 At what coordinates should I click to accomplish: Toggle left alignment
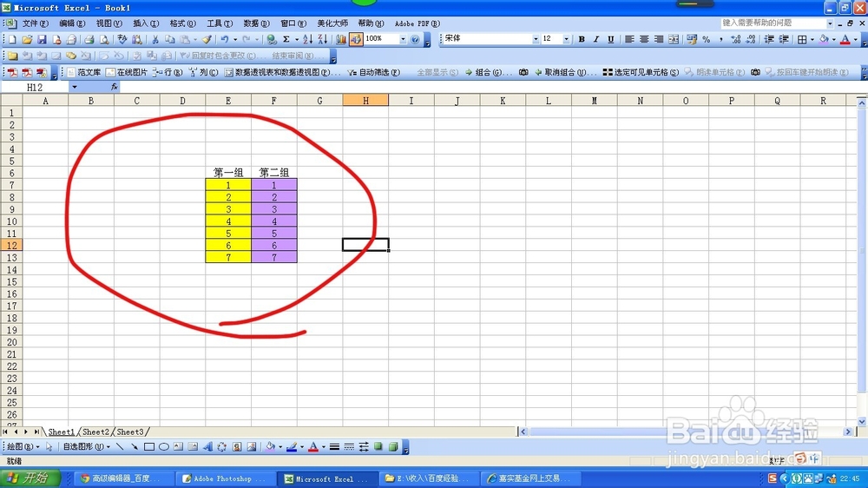[629, 39]
